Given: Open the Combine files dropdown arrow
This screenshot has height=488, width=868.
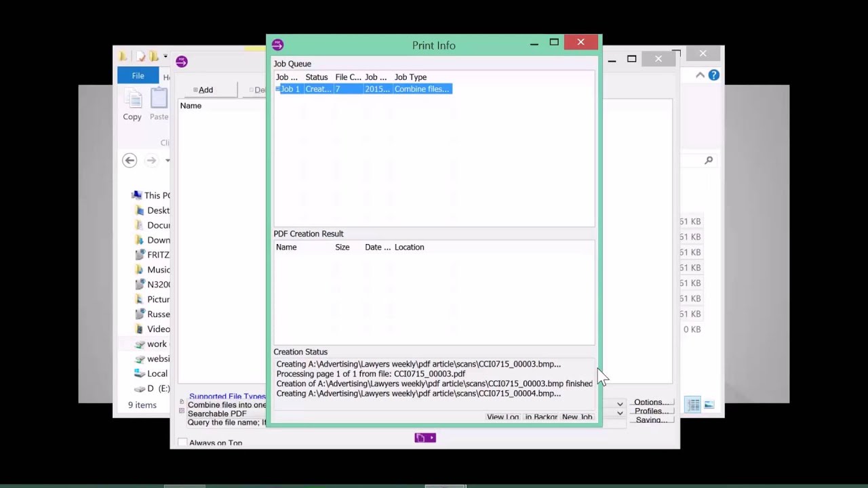Looking at the screenshot, I should tap(620, 405).
